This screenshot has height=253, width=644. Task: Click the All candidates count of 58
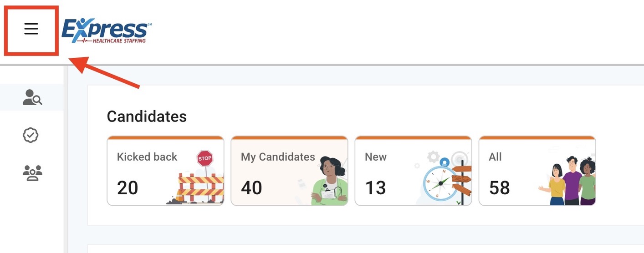pyautogui.click(x=500, y=187)
